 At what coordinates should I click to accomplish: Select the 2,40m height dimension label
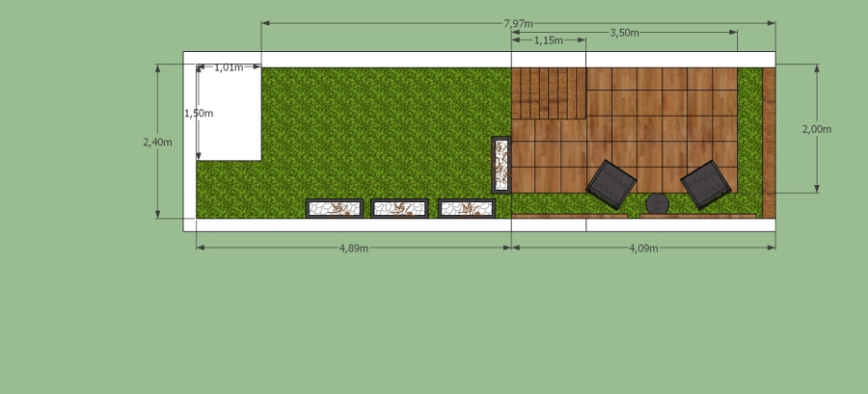tap(157, 142)
